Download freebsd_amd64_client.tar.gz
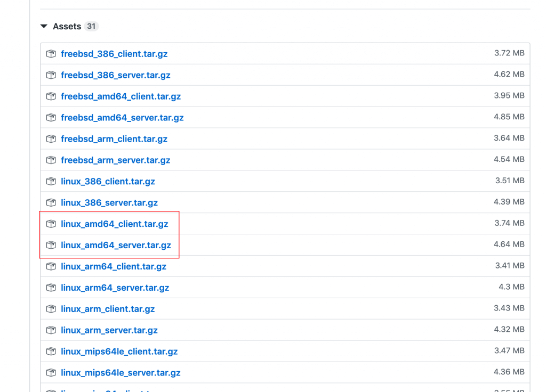546x392 pixels. tap(121, 96)
